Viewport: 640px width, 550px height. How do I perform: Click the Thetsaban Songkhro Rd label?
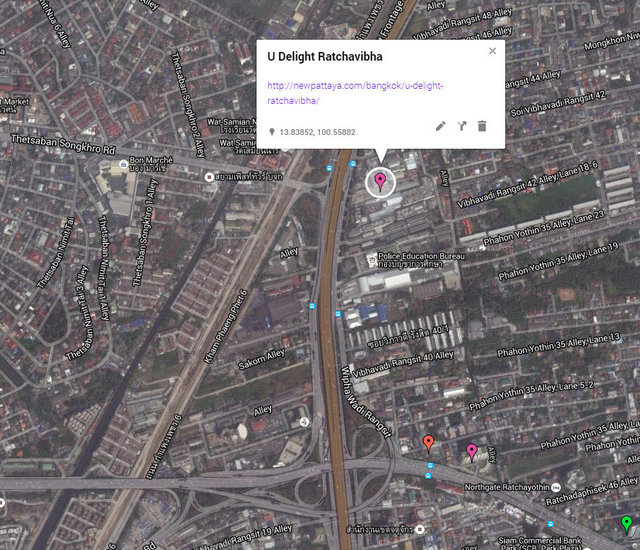63,144
